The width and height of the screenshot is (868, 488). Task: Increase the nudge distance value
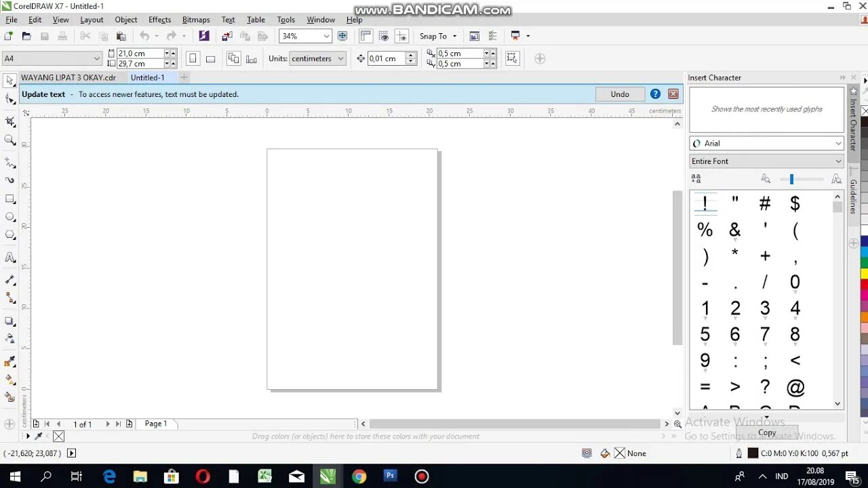pos(410,55)
